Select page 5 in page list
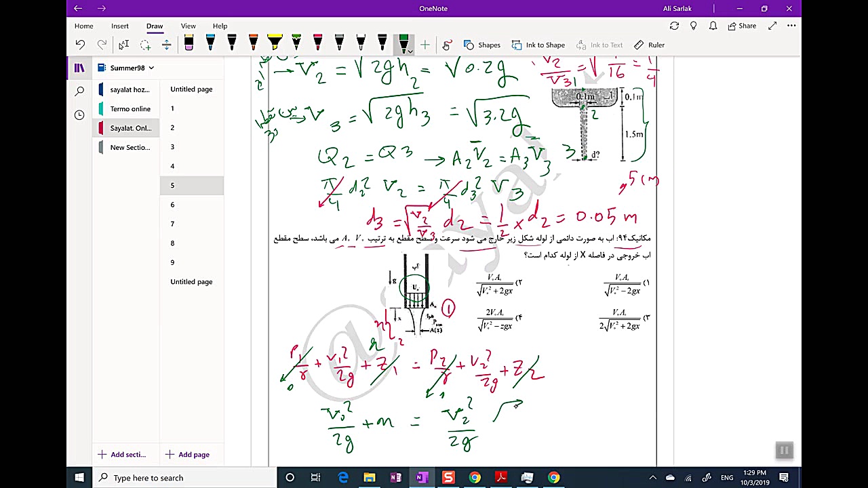Screen dimensions: 868x488 tap(192, 185)
